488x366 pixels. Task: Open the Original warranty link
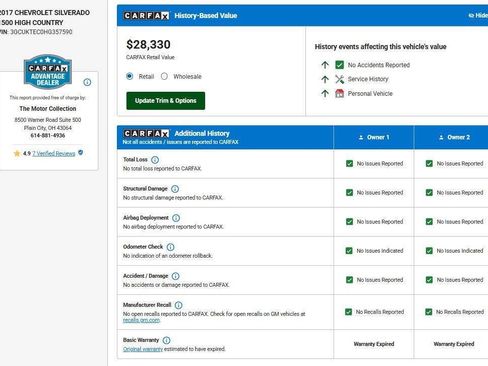143,349
